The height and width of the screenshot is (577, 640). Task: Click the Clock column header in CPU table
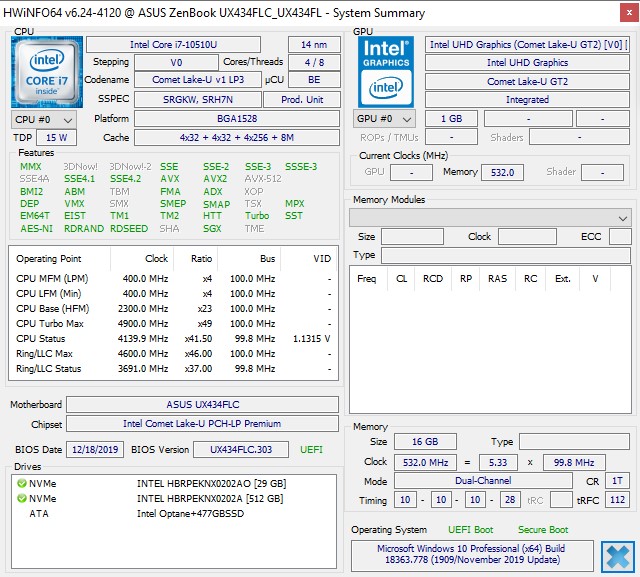[142, 259]
